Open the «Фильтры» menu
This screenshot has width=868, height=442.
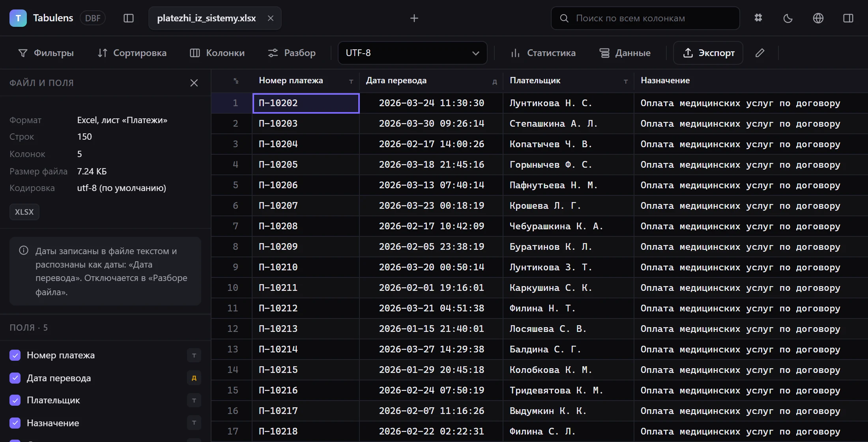[x=46, y=53]
